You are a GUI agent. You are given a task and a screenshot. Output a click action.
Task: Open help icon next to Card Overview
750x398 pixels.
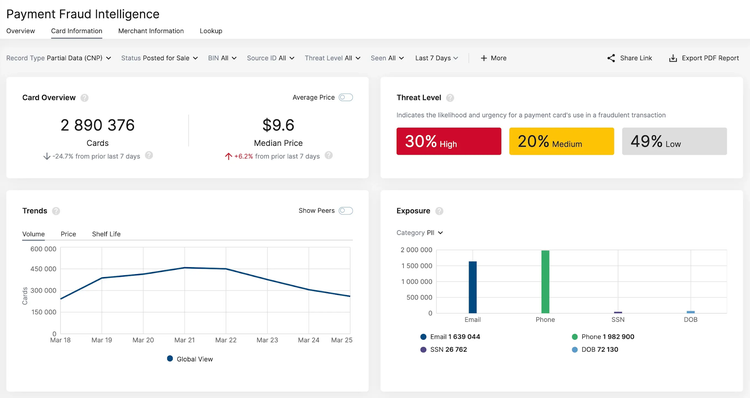tap(84, 98)
